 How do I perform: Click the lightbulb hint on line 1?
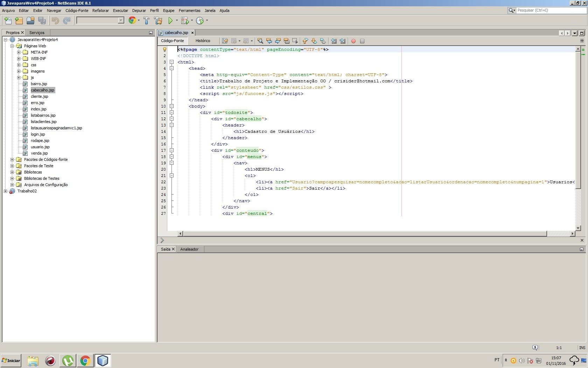tap(164, 49)
